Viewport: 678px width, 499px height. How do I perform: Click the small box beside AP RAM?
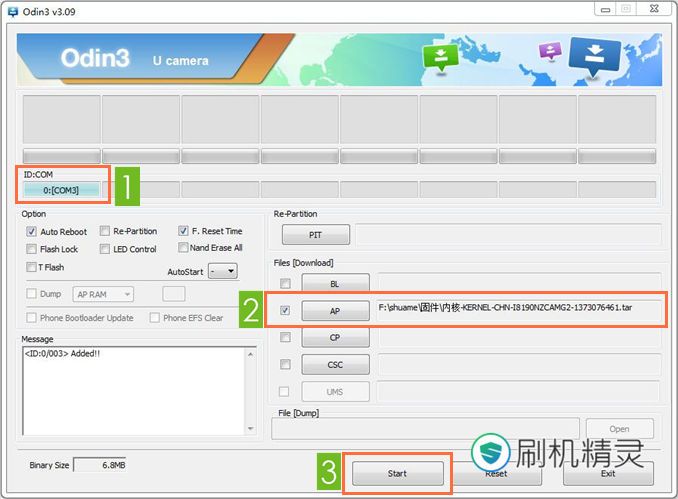[x=174, y=294]
